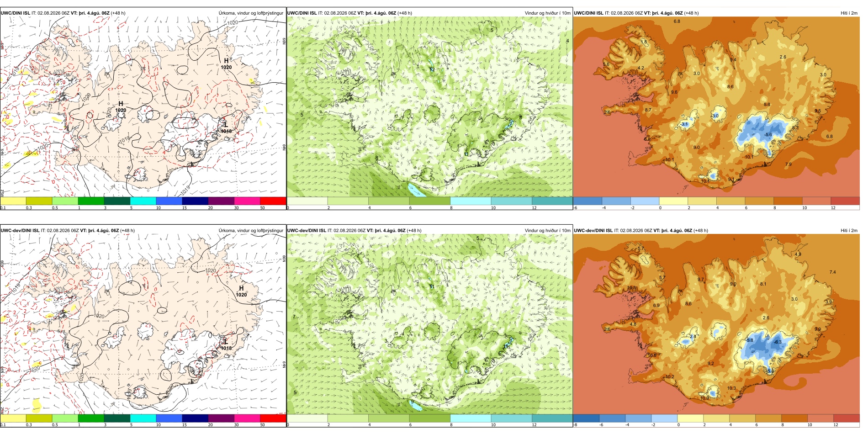The width and height of the screenshot is (868, 434).
Task: Click the -6.3 glacier temperature on UWC-dev/DINI map
Action: [x=778, y=342]
